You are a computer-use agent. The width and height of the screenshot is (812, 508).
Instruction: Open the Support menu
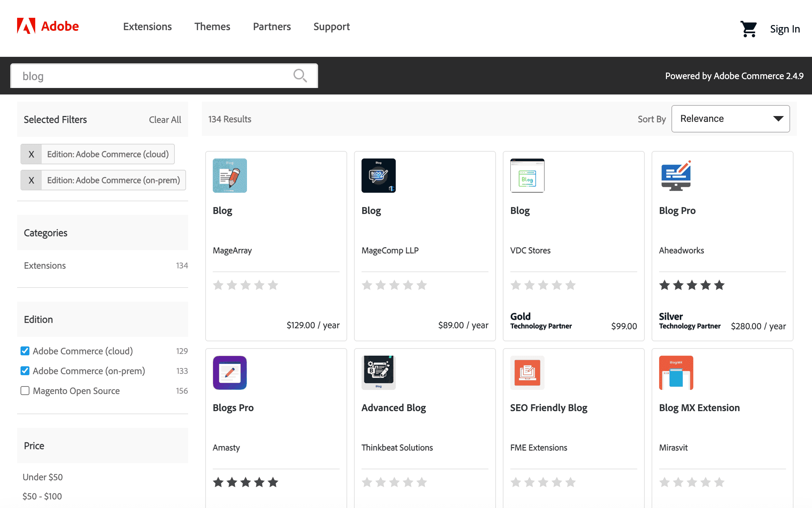click(331, 27)
